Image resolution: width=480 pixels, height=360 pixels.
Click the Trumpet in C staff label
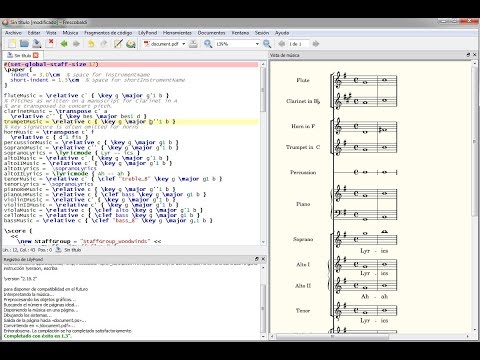click(303, 147)
